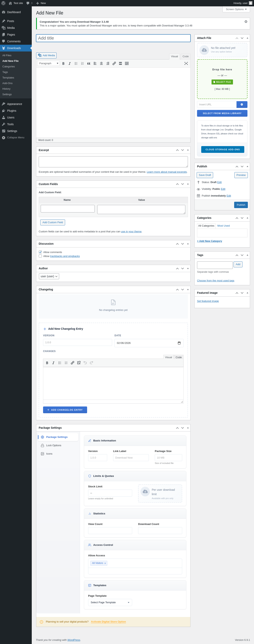
Task: Insert link in main editor toolbar
Action: 114,63
